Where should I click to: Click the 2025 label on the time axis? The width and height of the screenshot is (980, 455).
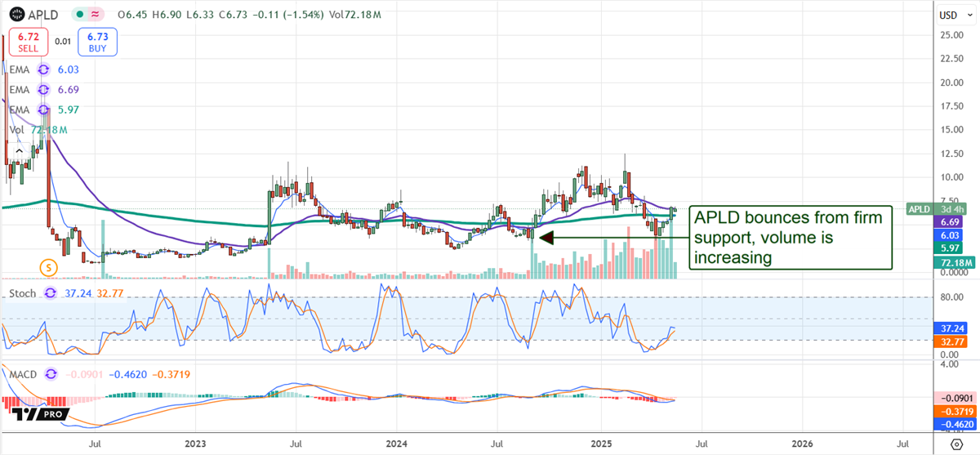600,444
